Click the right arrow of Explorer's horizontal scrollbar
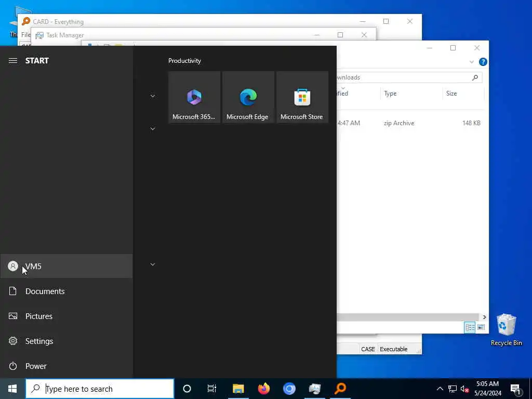This screenshot has width=532, height=399. click(485, 317)
